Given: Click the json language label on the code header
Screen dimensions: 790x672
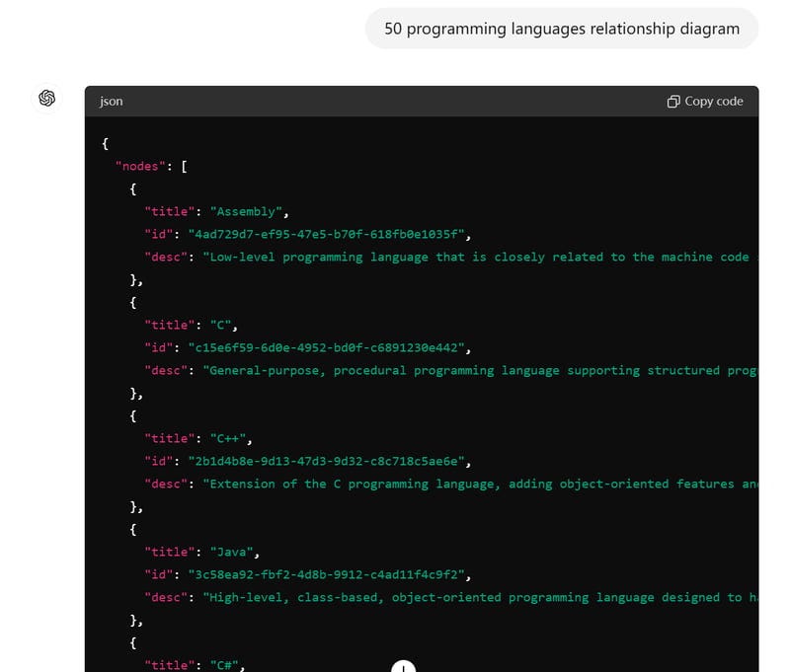Looking at the screenshot, I should (x=112, y=101).
